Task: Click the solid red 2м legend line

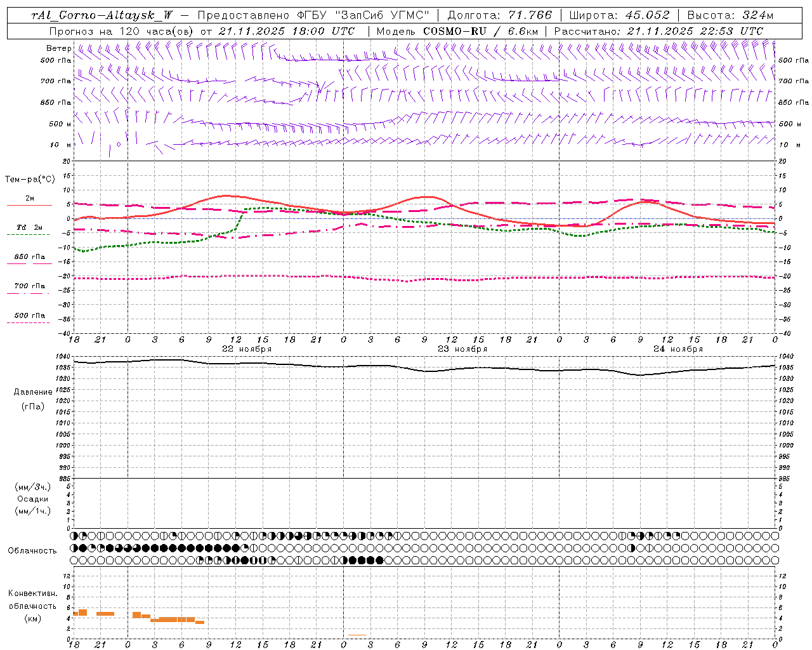Action: [x=29, y=205]
